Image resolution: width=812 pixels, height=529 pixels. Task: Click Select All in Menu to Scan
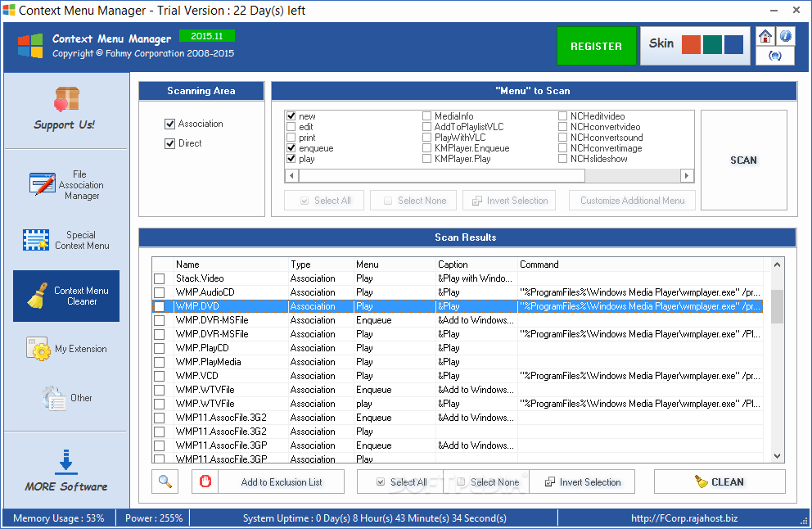(x=324, y=201)
